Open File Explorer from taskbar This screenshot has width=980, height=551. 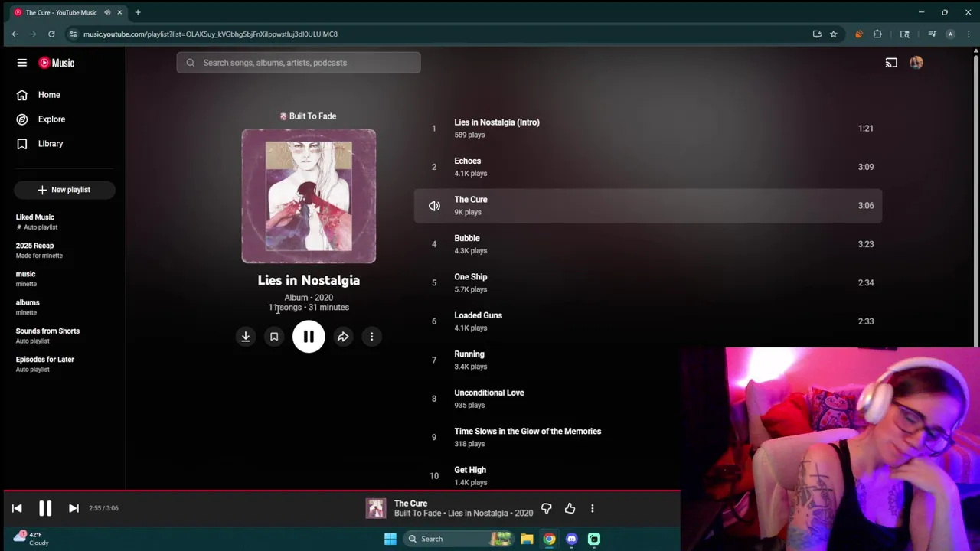point(527,539)
